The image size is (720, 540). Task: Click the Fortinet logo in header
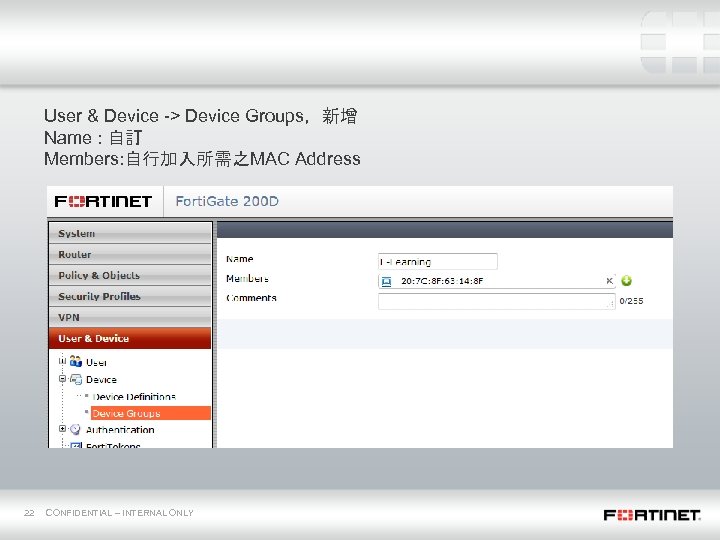coord(103,202)
